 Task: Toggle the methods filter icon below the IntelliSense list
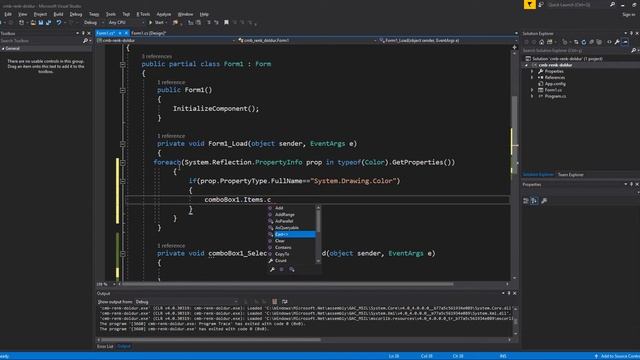[282, 269]
